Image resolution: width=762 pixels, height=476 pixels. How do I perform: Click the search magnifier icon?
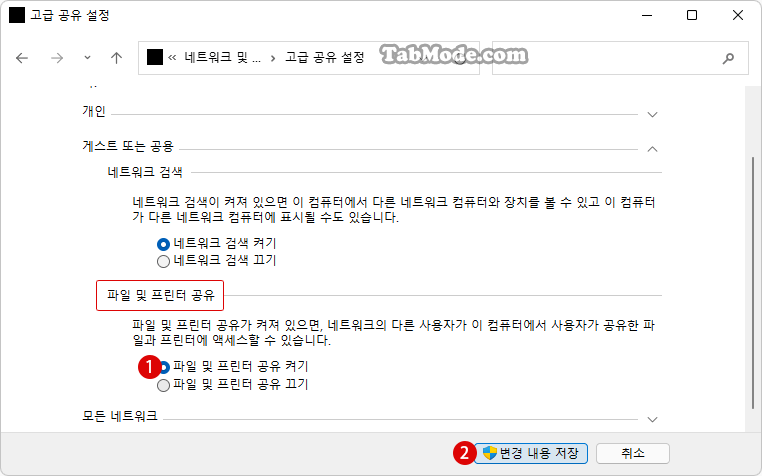click(728, 58)
